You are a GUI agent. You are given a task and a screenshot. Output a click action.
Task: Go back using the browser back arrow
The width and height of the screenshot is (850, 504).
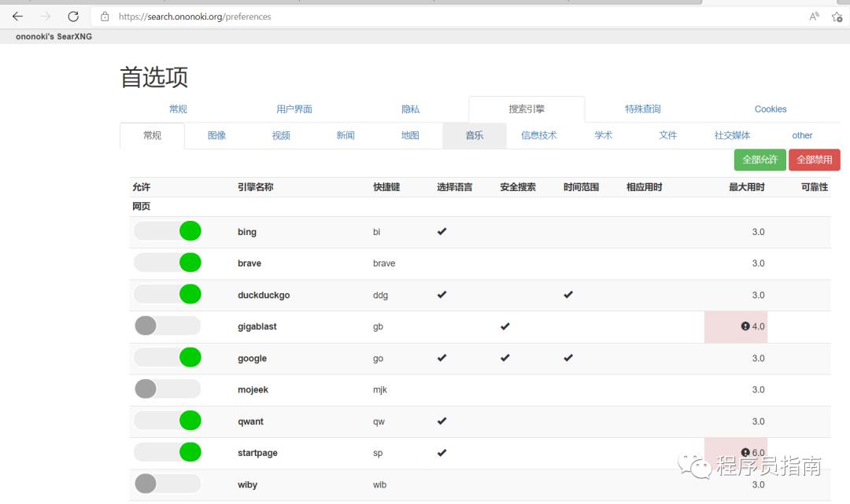click(17, 17)
